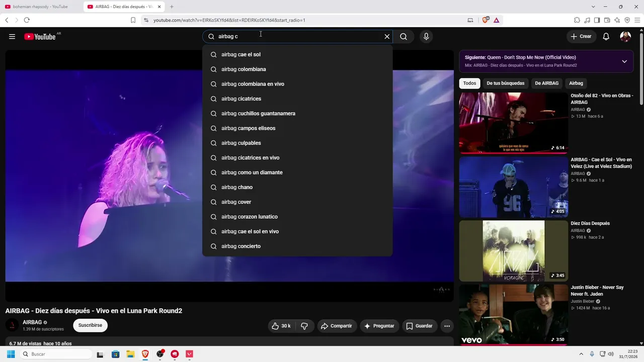Start voice search with the microphone
This screenshot has height=362, width=644.
click(426, 36)
